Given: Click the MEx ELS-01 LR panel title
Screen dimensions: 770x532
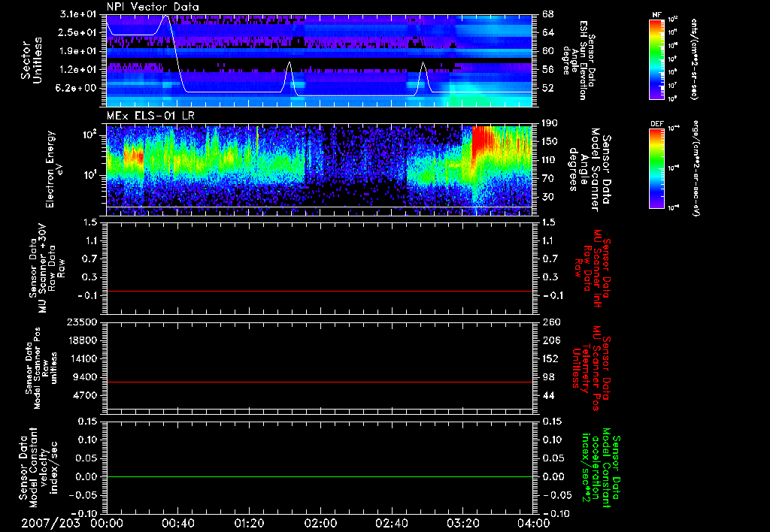Looking at the screenshot, I should point(150,116).
